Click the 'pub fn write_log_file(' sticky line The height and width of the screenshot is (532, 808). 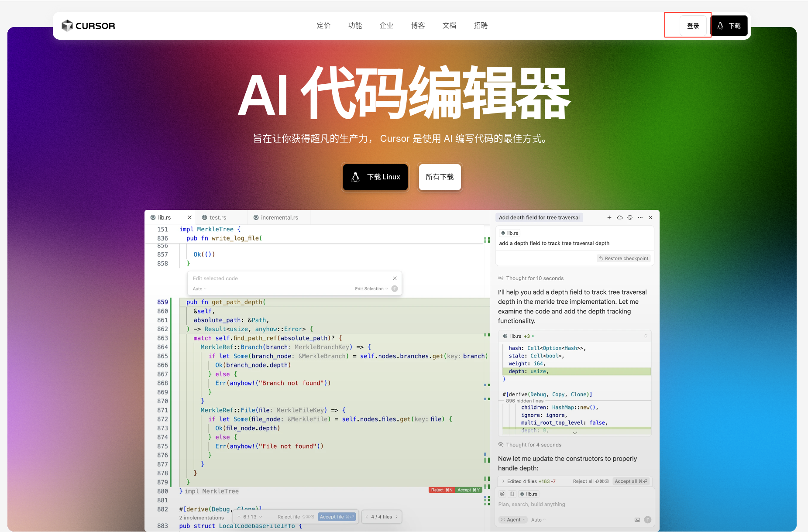(x=224, y=238)
